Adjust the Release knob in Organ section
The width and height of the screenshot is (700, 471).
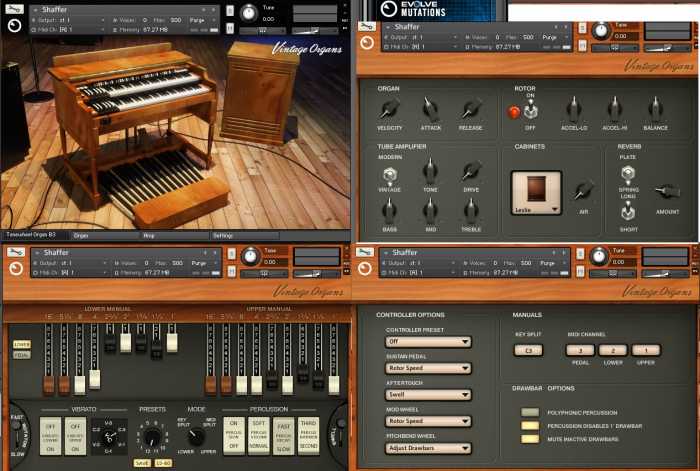coord(471,109)
